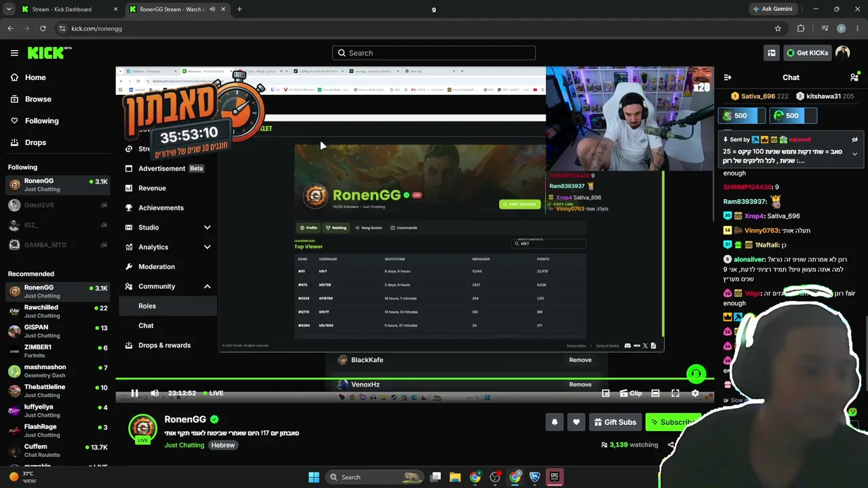The height and width of the screenshot is (488, 868).
Task: Open File Explorer from taskbar
Action: pyautogui.click(x=455, y=477)
